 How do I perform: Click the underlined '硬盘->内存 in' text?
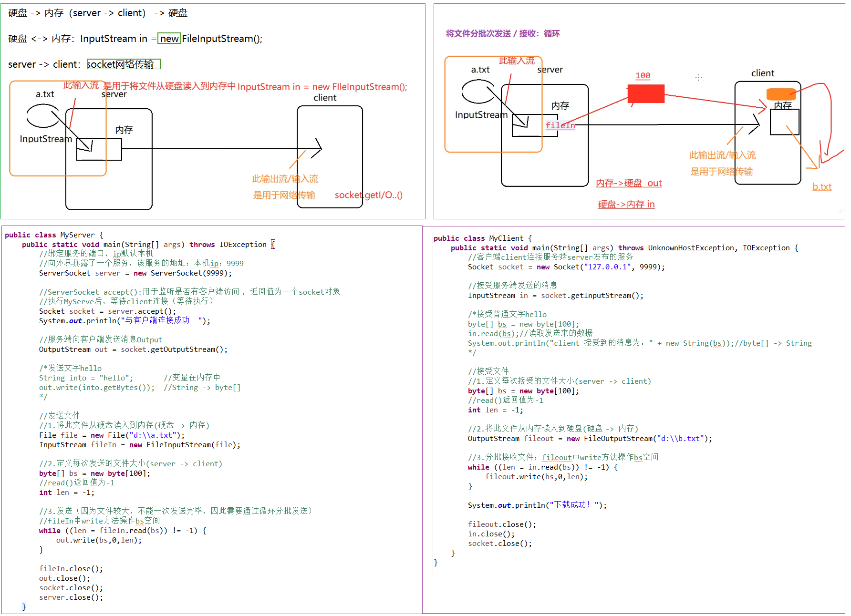coord(626,204)
